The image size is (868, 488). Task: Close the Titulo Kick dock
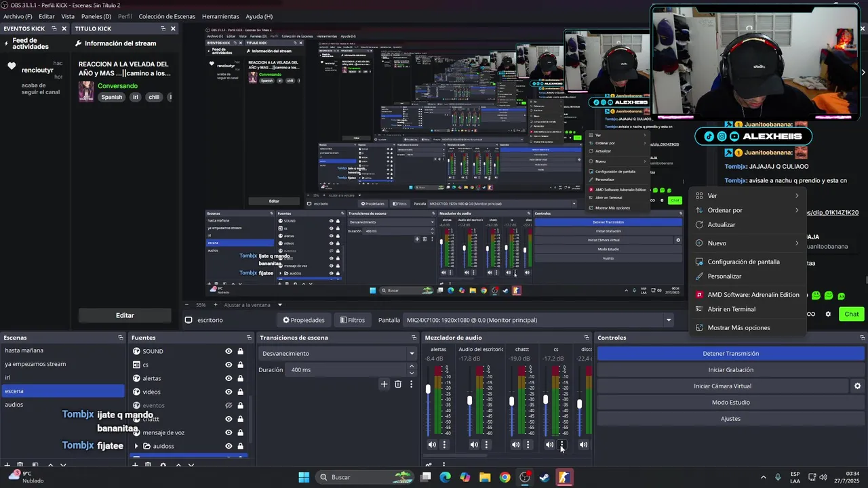173,28
